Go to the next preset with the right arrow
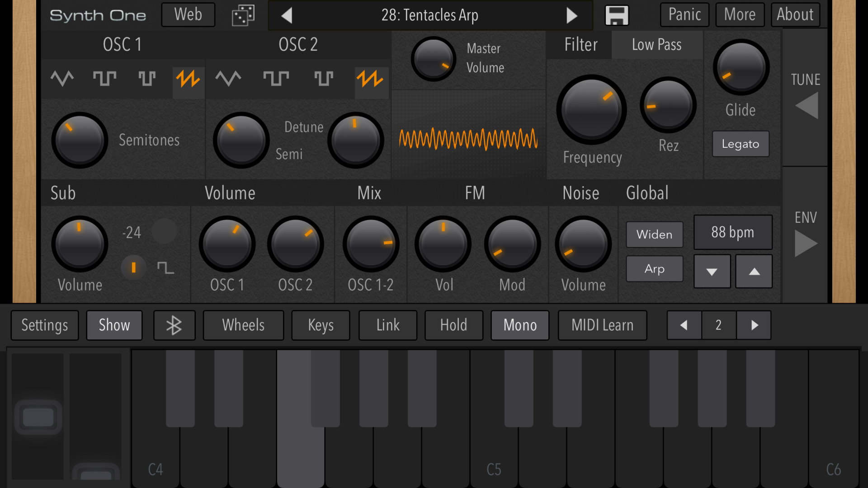Image resolution: width=868 pixels, height=488 pixels. [x=572, y=15]
